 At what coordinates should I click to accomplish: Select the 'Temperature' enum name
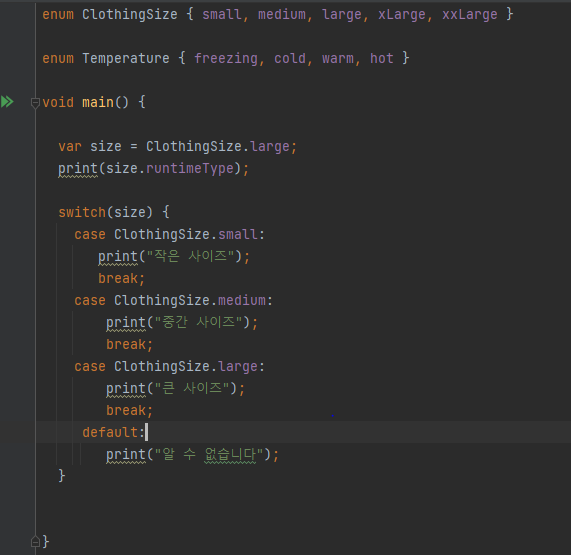[x=126, y=58]
